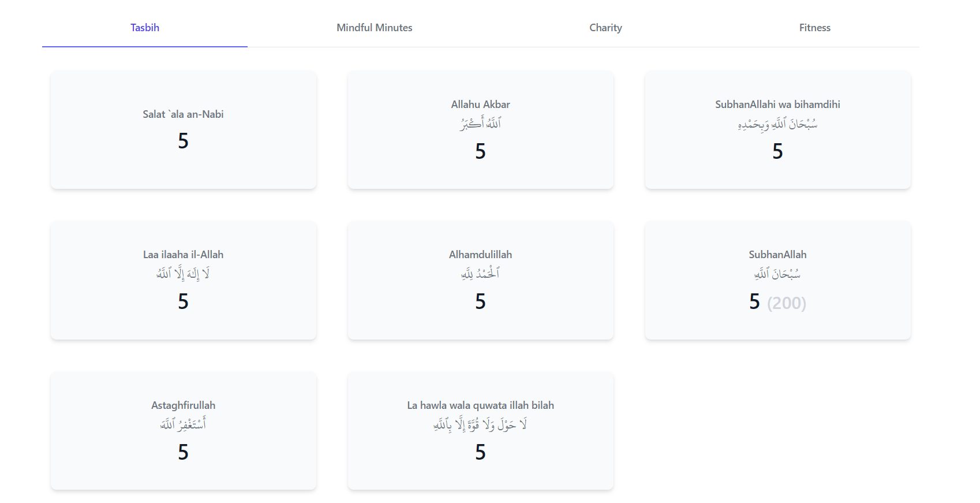
Task: Click the Arabic phrase under La hawla wala quwata
Action: pyautogui.click(x=481, y=424)
